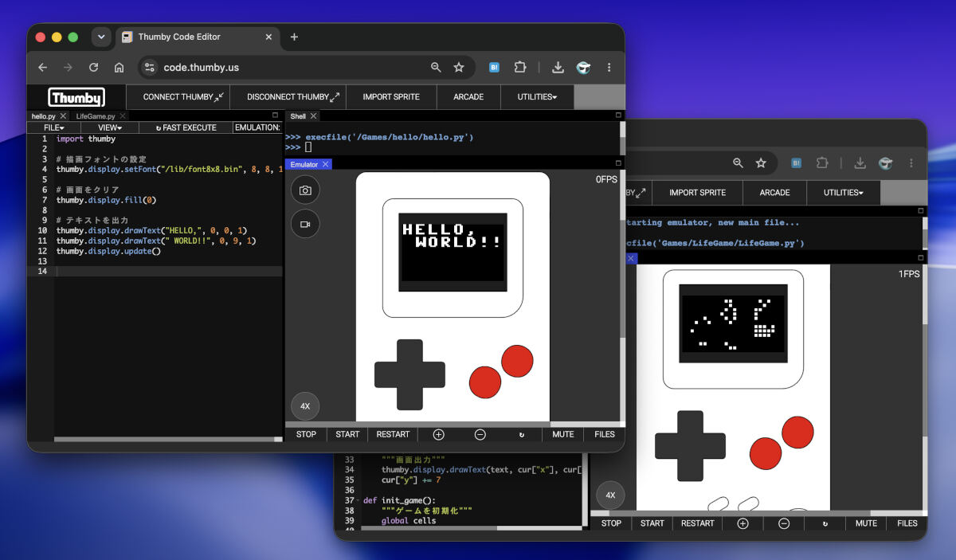Viewport: 956px width, 560px height.
Task: Open the VIEW dropdown in code editor
Action: coord(110,127)
